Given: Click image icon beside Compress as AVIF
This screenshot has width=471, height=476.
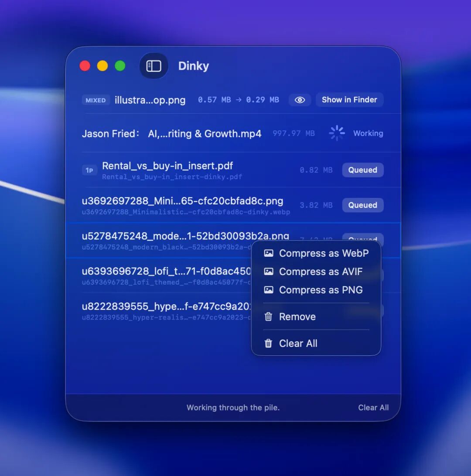Looking at the screenshot, I should click(269, 272).
